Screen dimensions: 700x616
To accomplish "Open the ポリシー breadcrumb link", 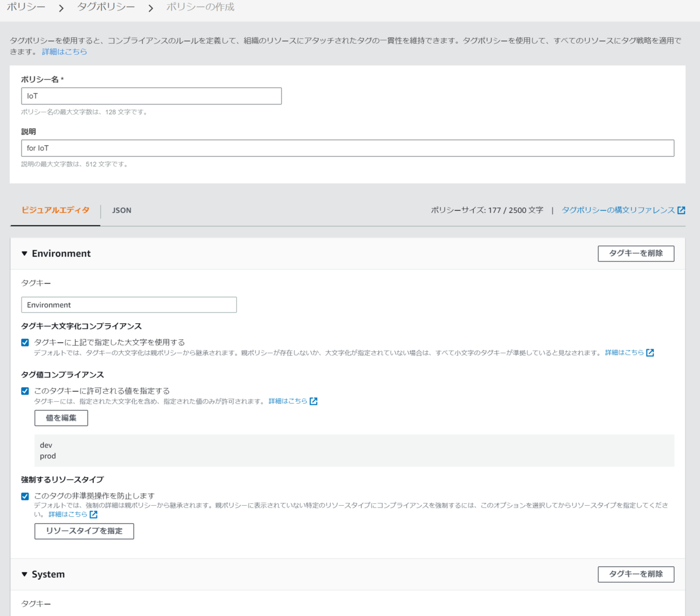I will 26,7.
